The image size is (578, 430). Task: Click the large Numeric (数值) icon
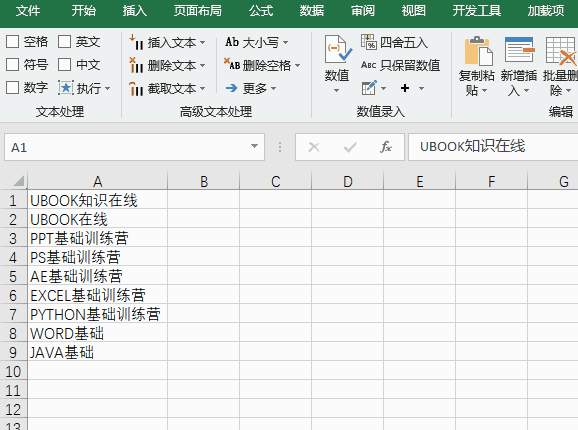[338, 49]
